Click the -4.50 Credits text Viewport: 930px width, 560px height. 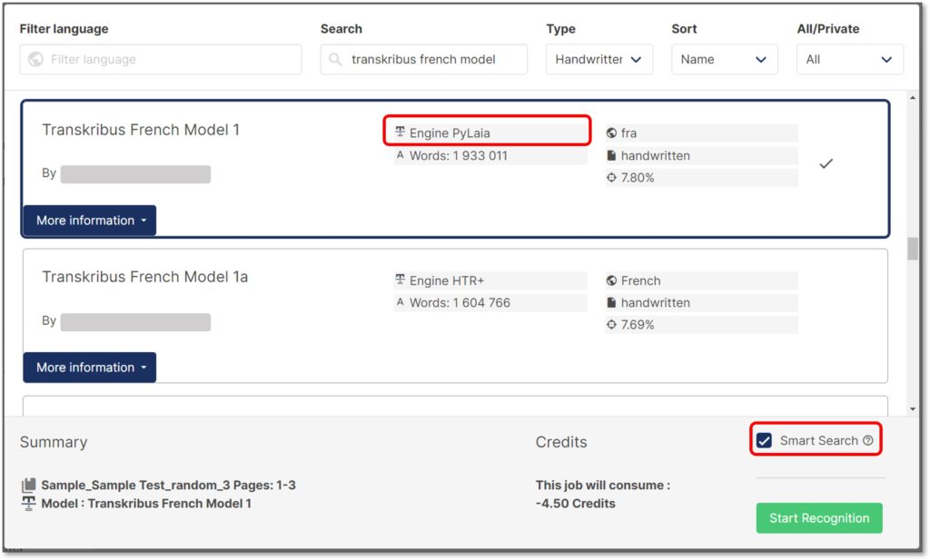575,504
